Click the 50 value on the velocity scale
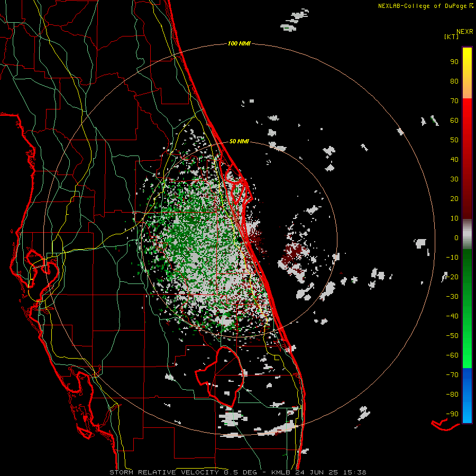The image size is (476, 476). coord(454,140)
